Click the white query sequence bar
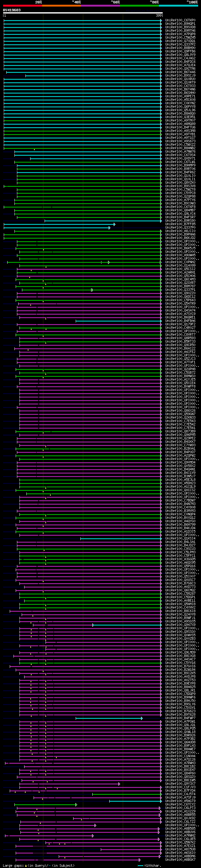Image resolution: width=201 pixels, height=868 pixels. coord(83,13)
